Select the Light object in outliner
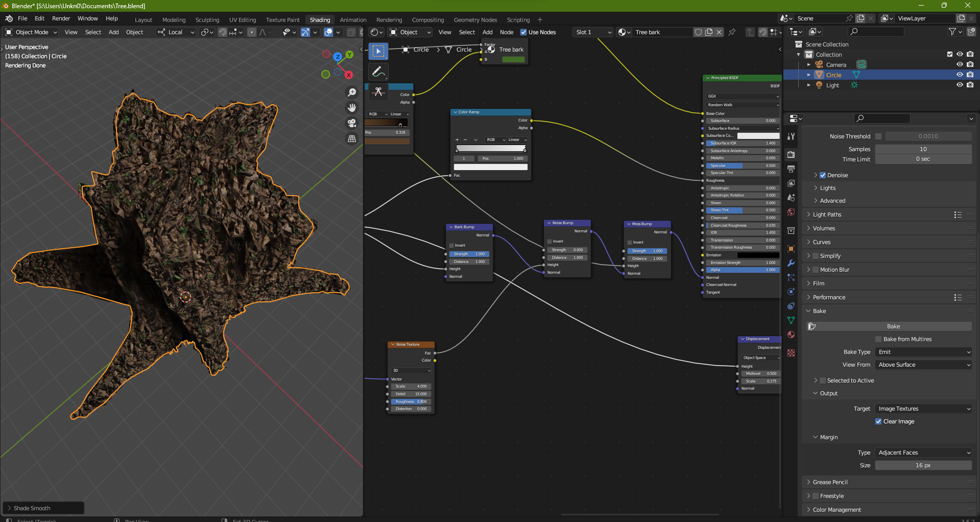The width and height of the screenshot is (980, 522). 832,85
